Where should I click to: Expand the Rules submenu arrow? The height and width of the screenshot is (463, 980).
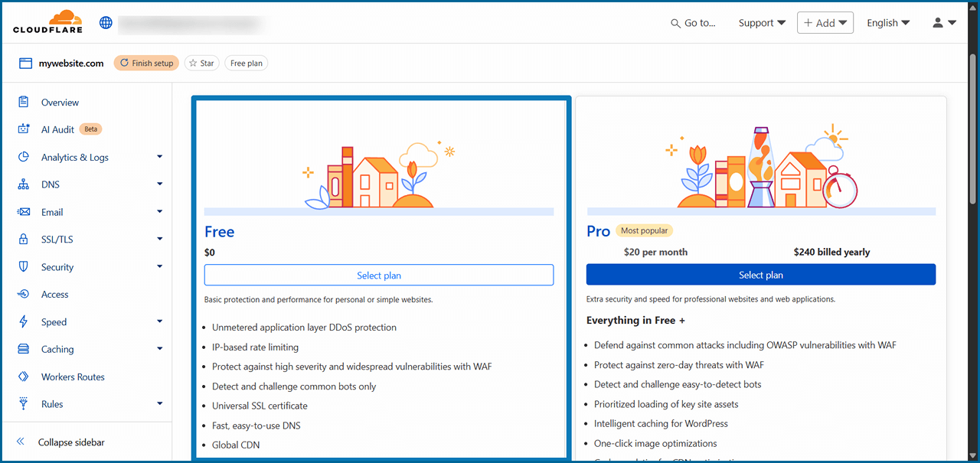point(159,404)
